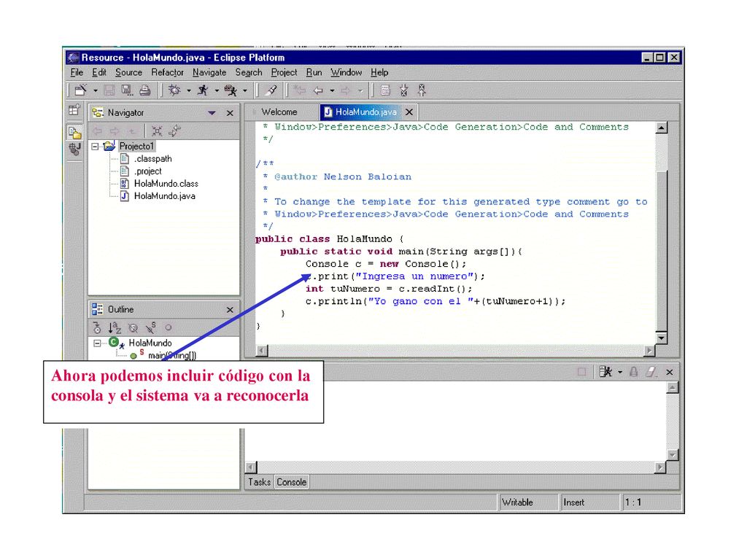
Task: Open the File menu
Action: pyautogui.click(x=76, y=72)
